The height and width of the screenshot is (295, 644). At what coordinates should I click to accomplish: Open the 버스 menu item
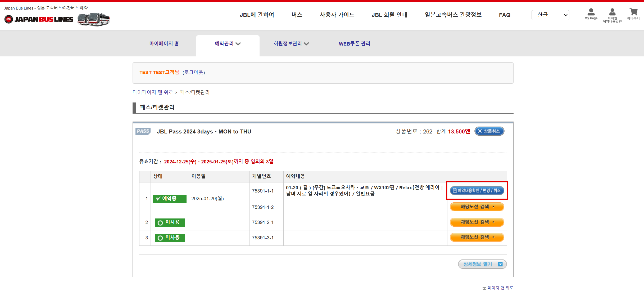[x=297, y=15]
